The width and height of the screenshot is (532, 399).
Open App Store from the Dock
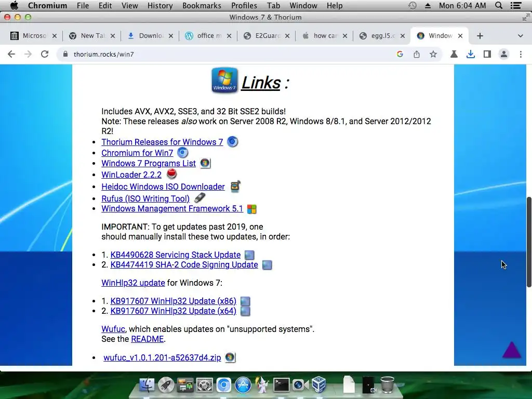[x=243, y=385]
